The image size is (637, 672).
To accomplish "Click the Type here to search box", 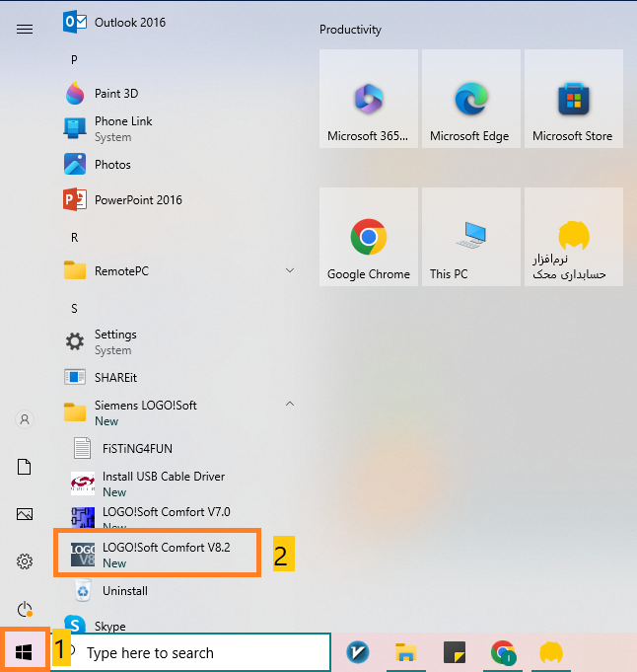I will pyautogui.click(x=190, y=652).
